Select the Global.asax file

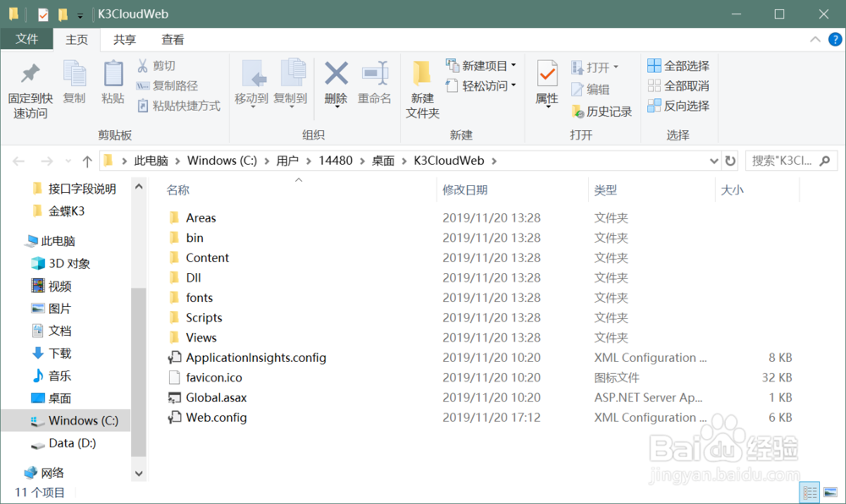coord(216,397)
